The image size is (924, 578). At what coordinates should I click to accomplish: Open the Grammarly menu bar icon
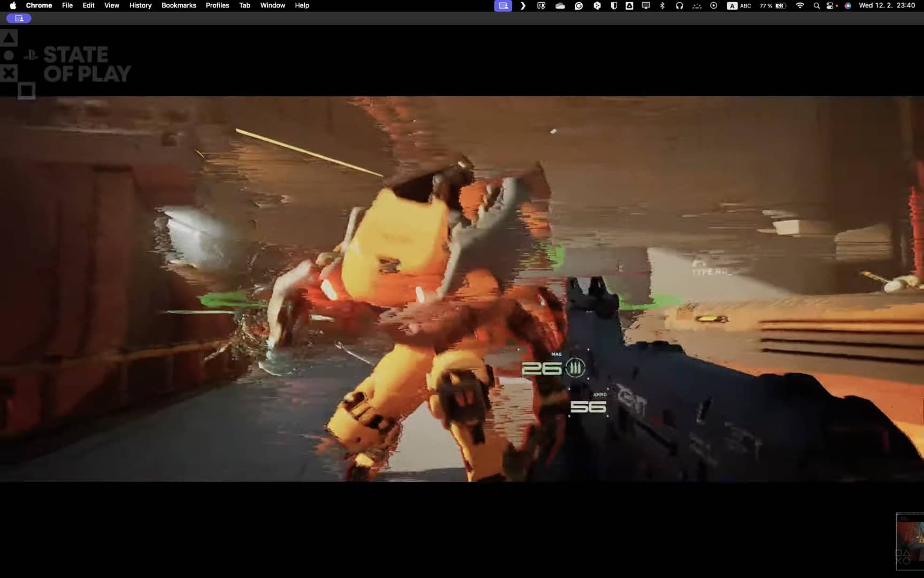point(579,6)
